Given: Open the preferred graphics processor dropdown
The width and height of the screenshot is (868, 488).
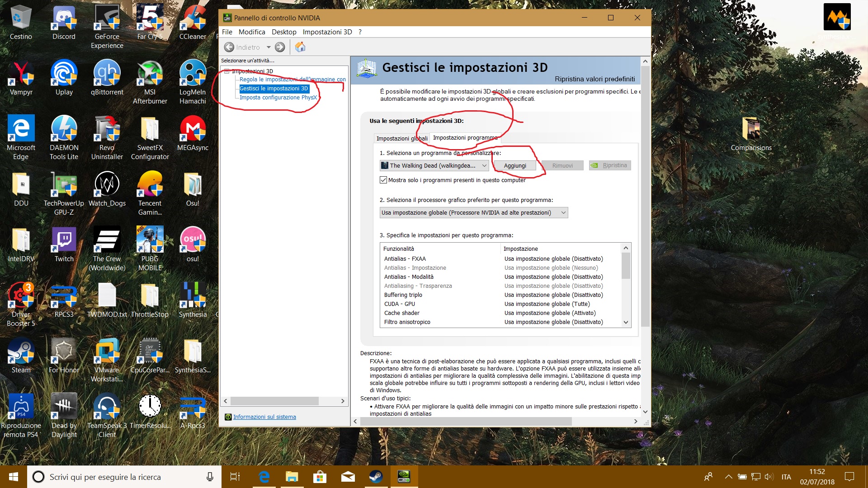Looking at the screenshot, I should pos(473,212).
